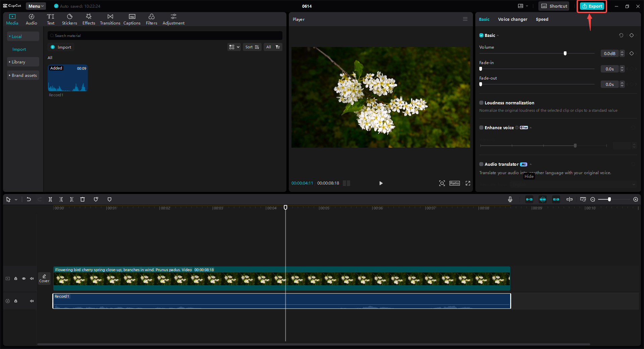Delete the selected clip with trash icon
Viewport: 644px width, 349px height.
coord(83,199)
